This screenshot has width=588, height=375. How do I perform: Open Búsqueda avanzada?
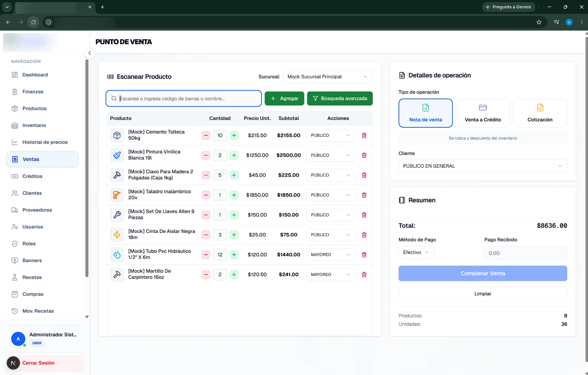point(340,99)
